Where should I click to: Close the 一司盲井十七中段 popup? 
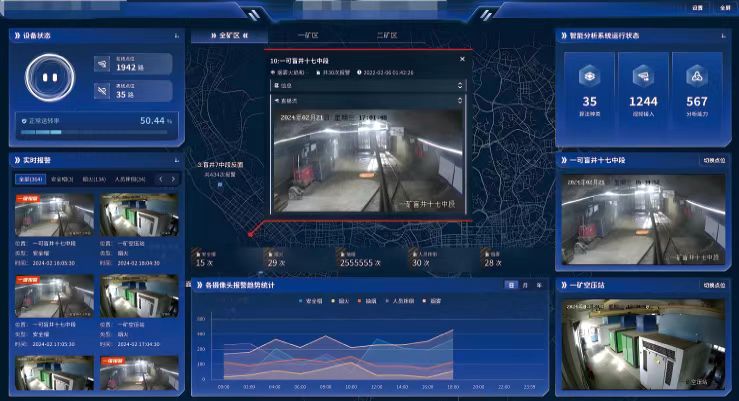pyautogui.click(x=462, y=59)
